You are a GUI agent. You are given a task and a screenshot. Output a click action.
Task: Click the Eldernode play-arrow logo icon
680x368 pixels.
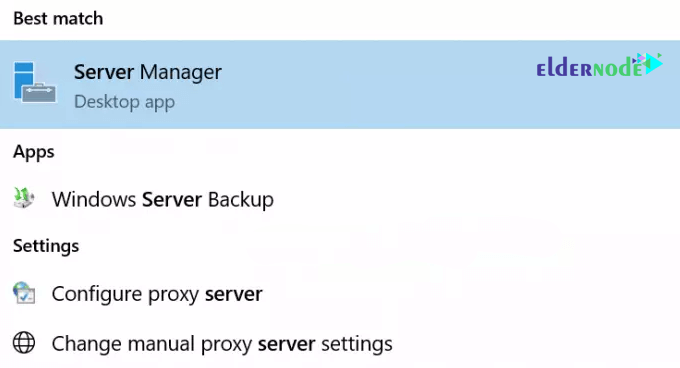point(650,64)
